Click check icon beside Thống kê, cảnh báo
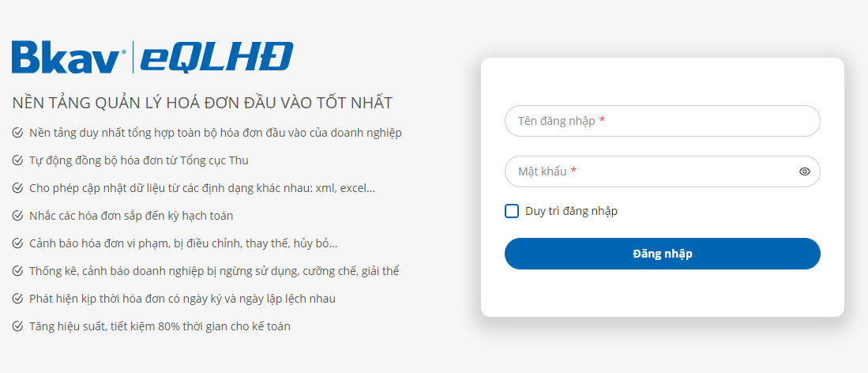Viewport: 868px width, 373px height. click(x=17, y=271)
